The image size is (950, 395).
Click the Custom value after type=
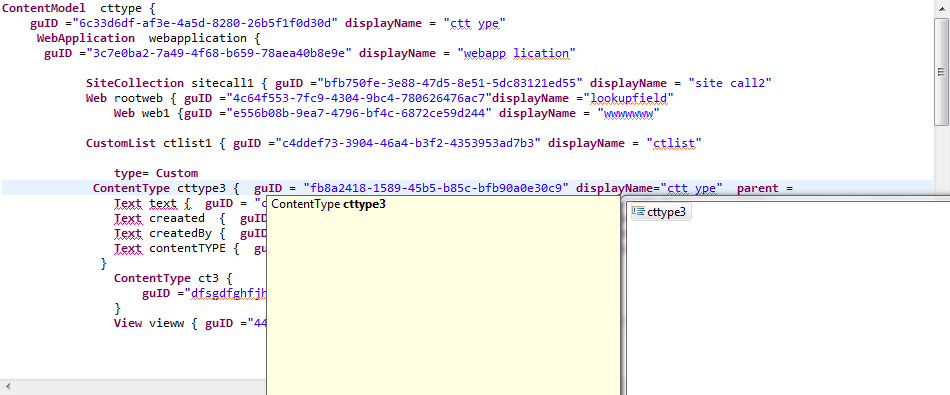tap(177, 173)
